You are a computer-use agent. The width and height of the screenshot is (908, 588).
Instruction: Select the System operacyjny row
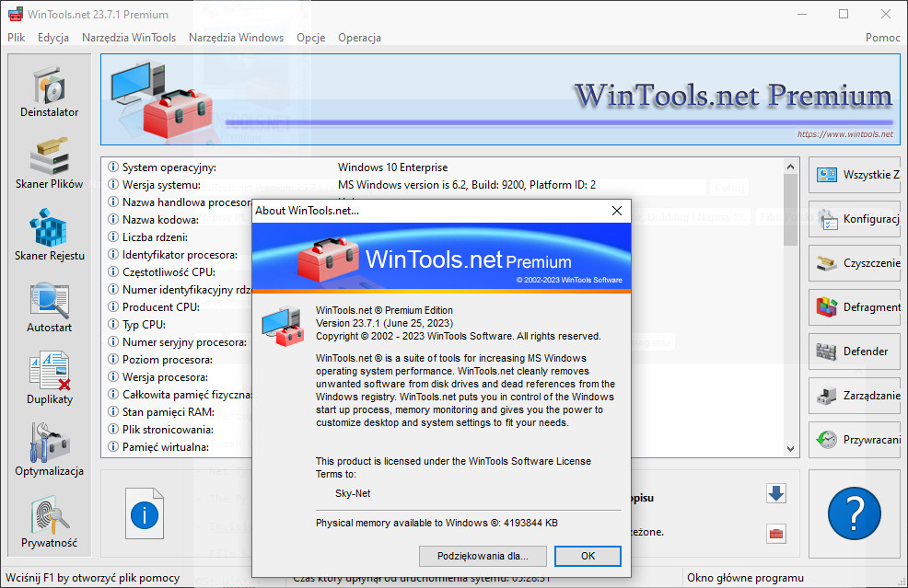click(443, 167)
